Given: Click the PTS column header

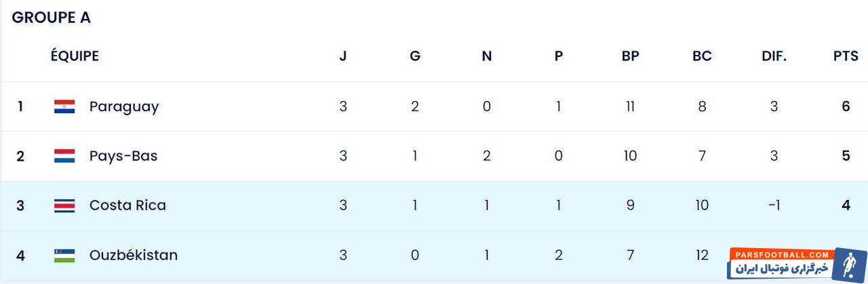Looking at the screenshot, I should [x=846, y=56].
